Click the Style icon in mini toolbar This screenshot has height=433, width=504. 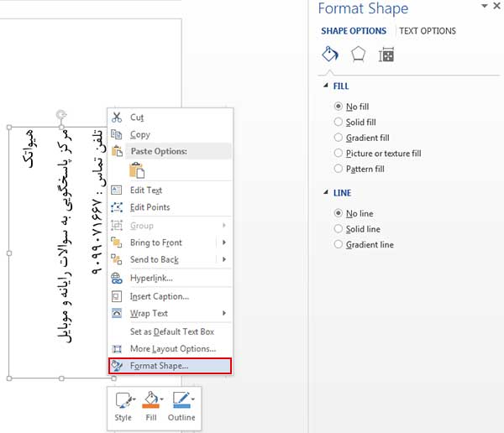[x=123, y=400]
